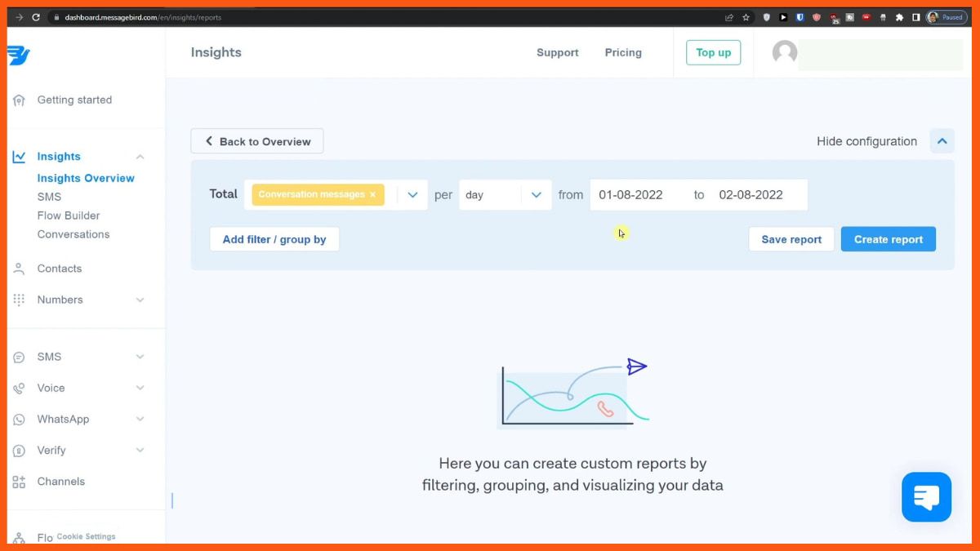Click the Top up button
Image resolution: width=980 pixels, height=551 pixels.
(713, 52)
